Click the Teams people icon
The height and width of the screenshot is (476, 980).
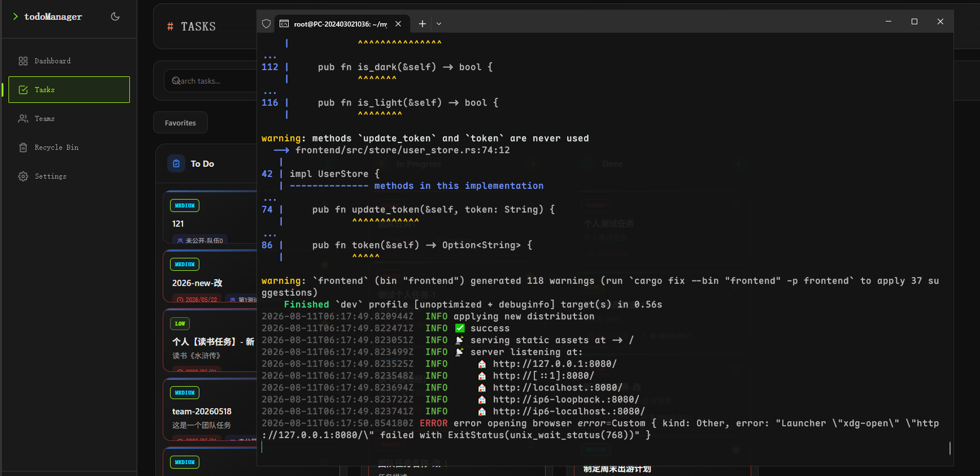click(x=23, y=119)
